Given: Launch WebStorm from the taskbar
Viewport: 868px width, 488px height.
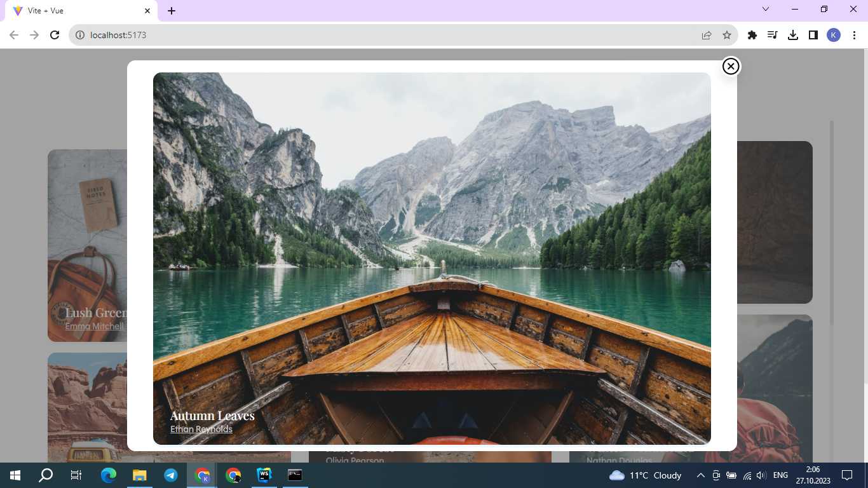Looking at the screenshot, I should pyautogui.click(x=264, y=475).
